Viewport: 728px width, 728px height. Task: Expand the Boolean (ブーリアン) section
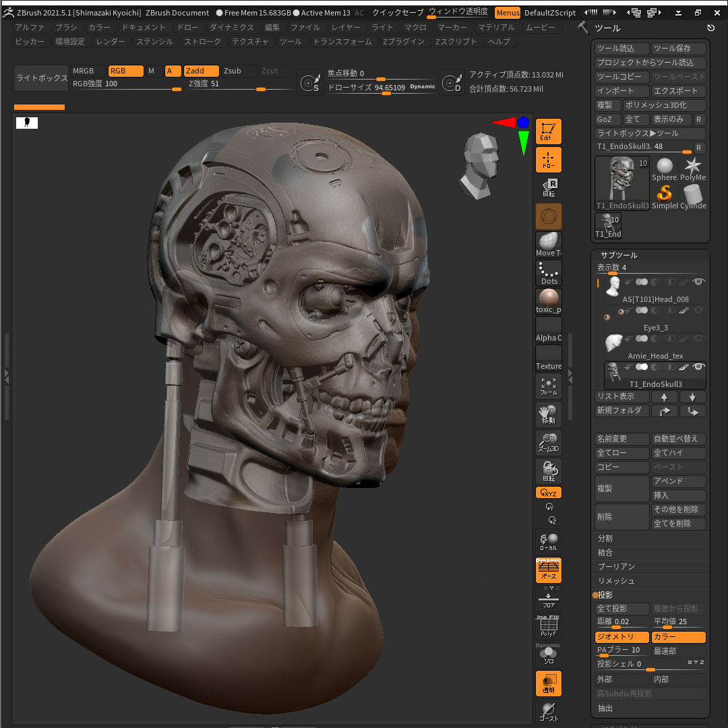pyautogui.click(x=615, y=566)
